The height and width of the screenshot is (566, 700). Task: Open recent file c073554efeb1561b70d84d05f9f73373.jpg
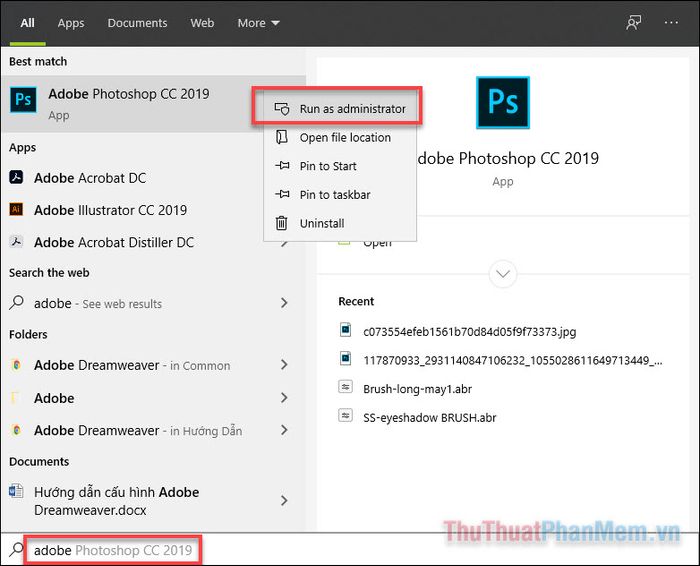pyautogui.click(x=470, y=332)
